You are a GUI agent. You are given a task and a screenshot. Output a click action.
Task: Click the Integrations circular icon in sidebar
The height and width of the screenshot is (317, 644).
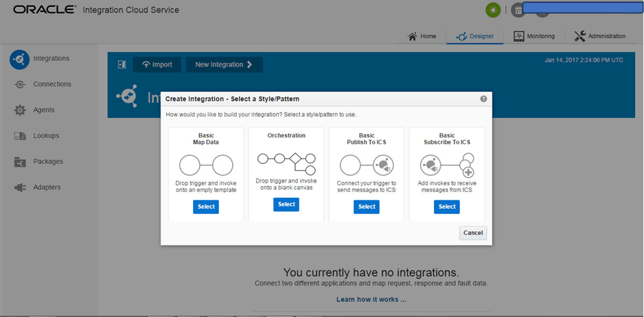(x=19, y=60)
